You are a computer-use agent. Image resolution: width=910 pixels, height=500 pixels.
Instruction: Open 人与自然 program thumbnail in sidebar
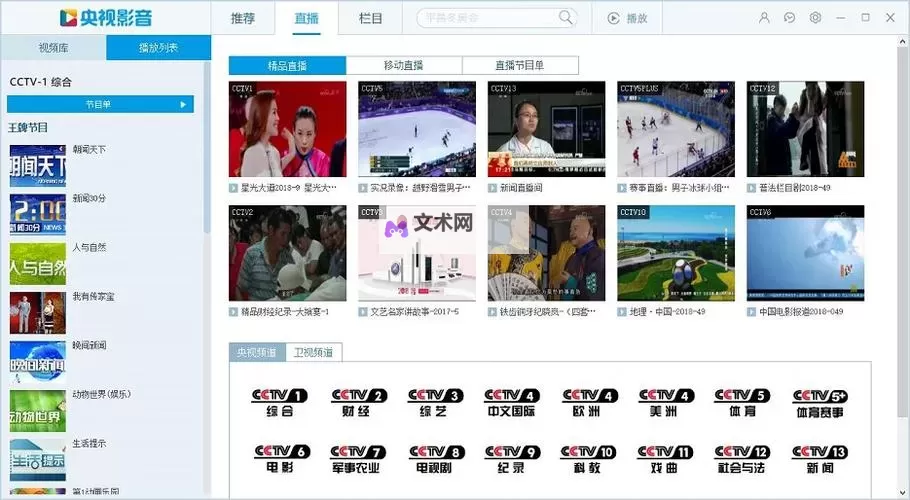pos(38,264)
